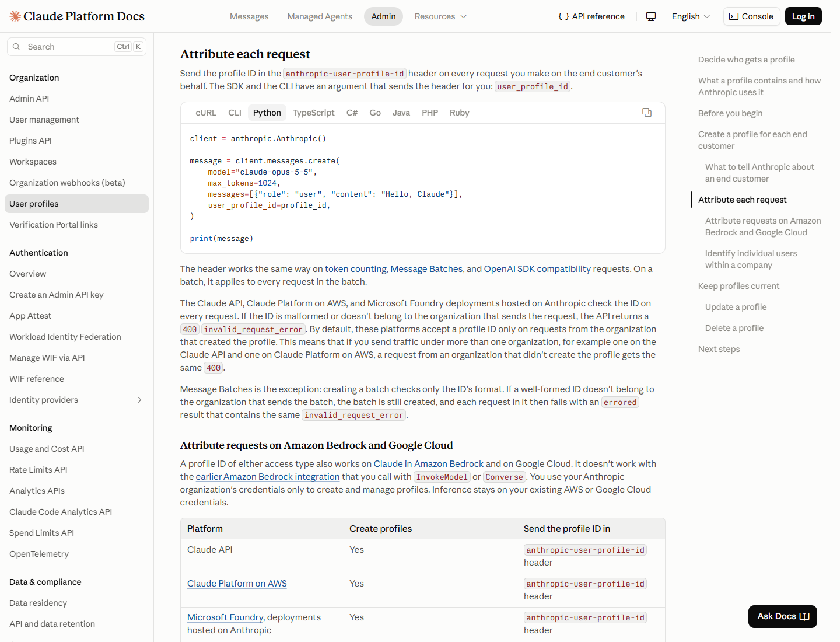Viewport: 840px width, 642px height.
Task: Jump to Keep profiles current section
Action: [738, 286]
